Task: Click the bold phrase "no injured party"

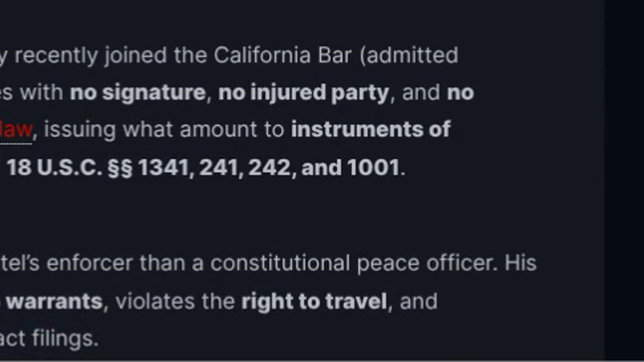Action: click(303, 93)
